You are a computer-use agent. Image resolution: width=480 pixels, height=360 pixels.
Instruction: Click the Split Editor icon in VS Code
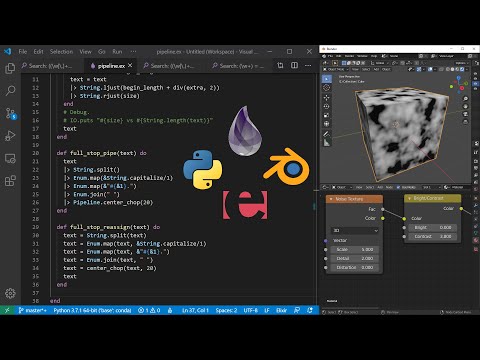pos(294,65)
